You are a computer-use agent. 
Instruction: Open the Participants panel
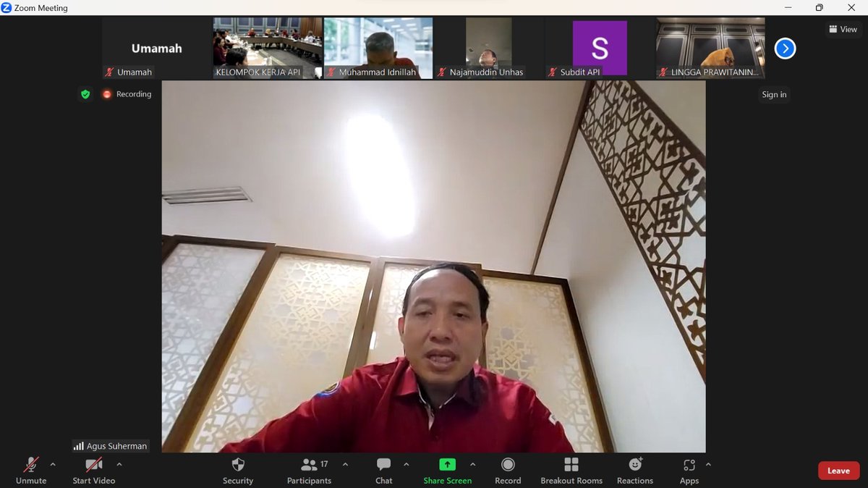(x=309, y=471)
